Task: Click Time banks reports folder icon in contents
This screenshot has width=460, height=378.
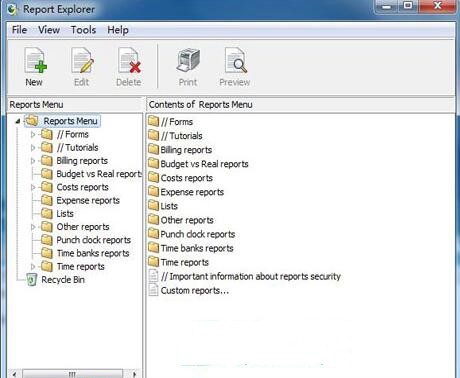Action: (x=153, y=247)
